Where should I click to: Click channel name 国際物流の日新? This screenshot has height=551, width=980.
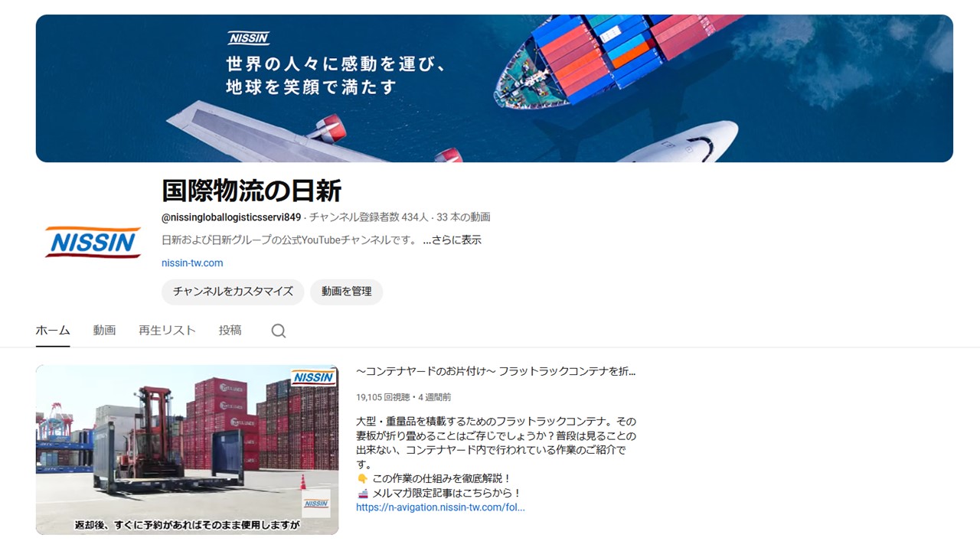tap(251, 191)
